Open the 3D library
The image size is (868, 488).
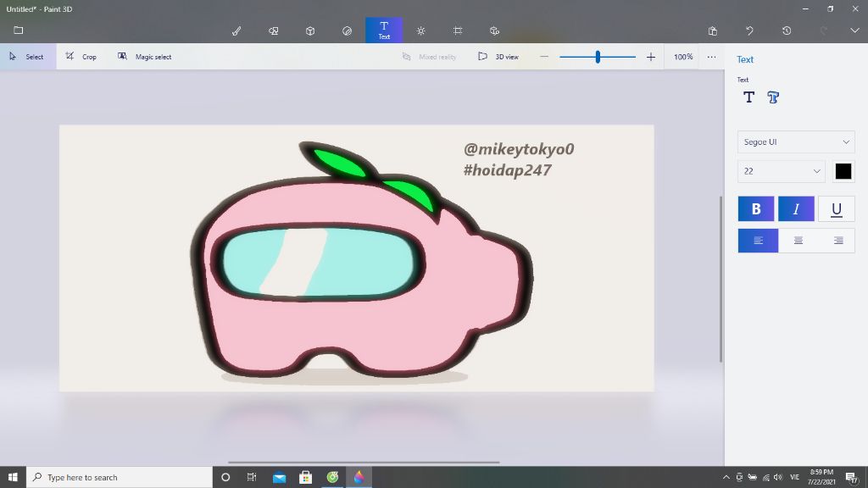[494, 31]
